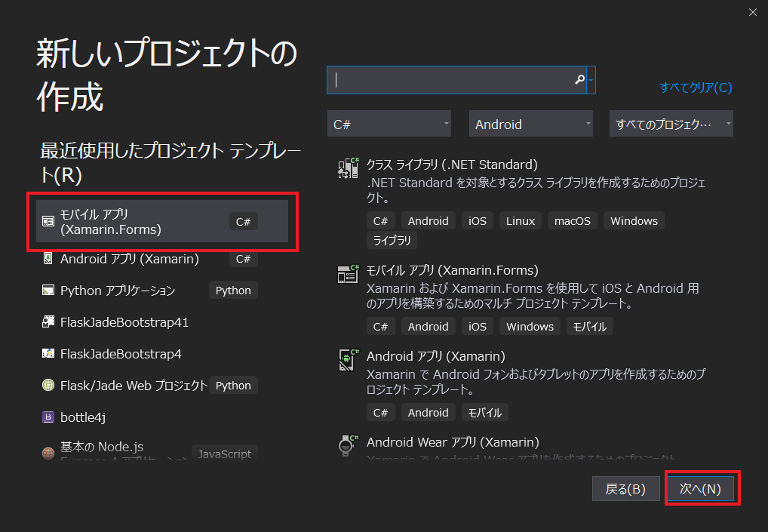The image size is (768, 532).
Task: Click Android アプリ (Xamarin) icon in results
Action: click(x=349, y=359)
